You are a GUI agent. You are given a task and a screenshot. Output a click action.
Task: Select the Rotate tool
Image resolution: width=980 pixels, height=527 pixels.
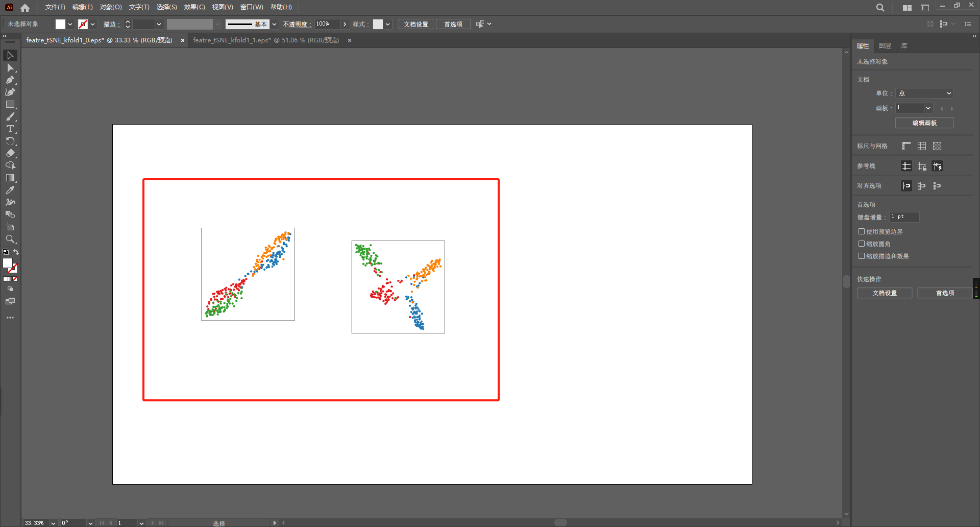point(10,141)
